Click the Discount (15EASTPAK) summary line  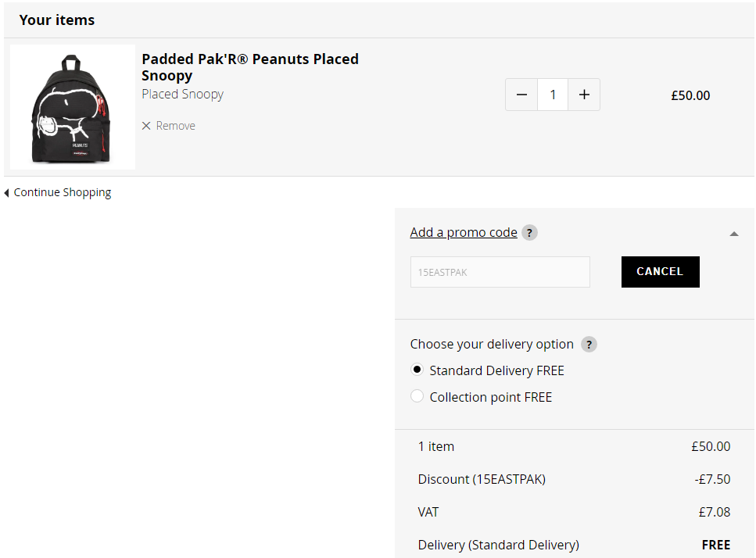574,479
